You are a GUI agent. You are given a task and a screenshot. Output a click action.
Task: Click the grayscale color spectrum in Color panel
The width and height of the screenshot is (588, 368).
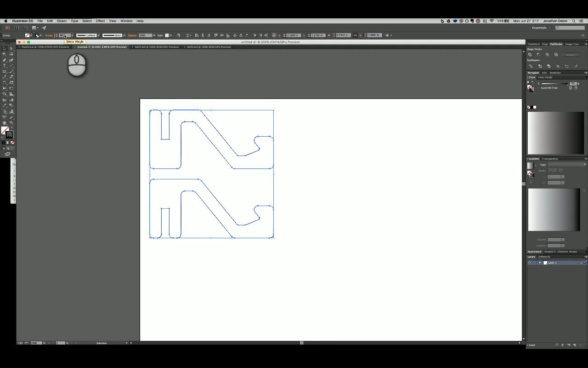[x=556, y=133]
